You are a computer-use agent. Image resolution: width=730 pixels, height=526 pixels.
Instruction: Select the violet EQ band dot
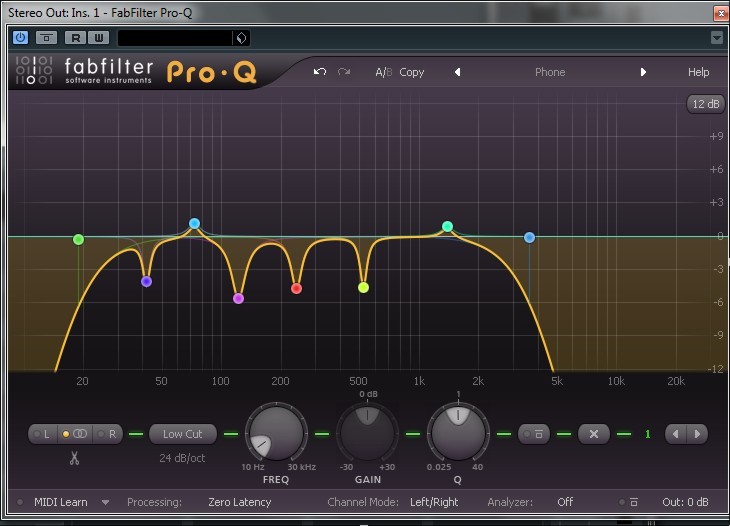pyautogui.click(x=146, y=281)
